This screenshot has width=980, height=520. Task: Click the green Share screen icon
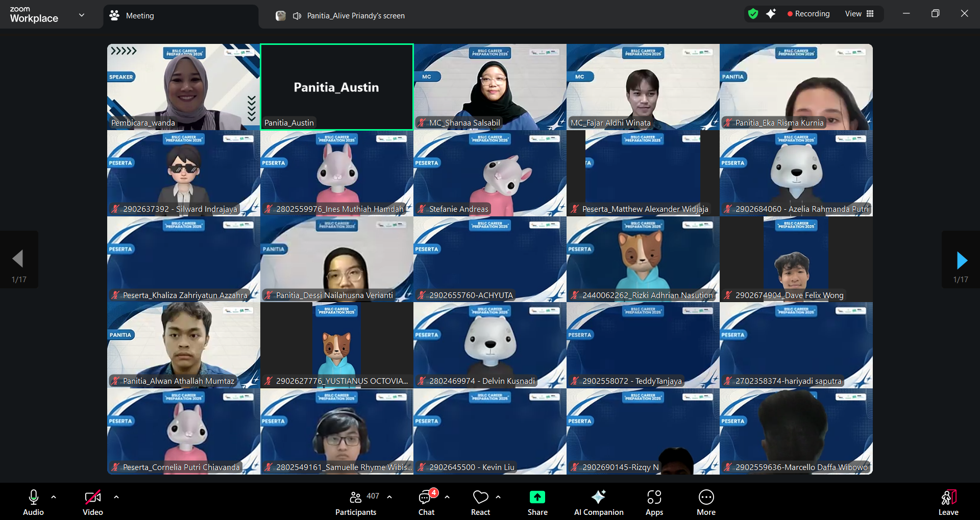click(x=537, y=497)
